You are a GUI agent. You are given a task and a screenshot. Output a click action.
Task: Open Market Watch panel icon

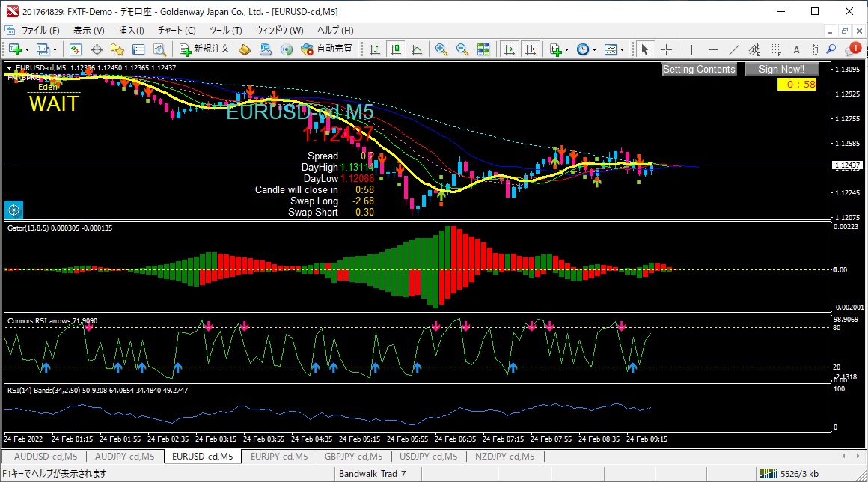[76, 49]
